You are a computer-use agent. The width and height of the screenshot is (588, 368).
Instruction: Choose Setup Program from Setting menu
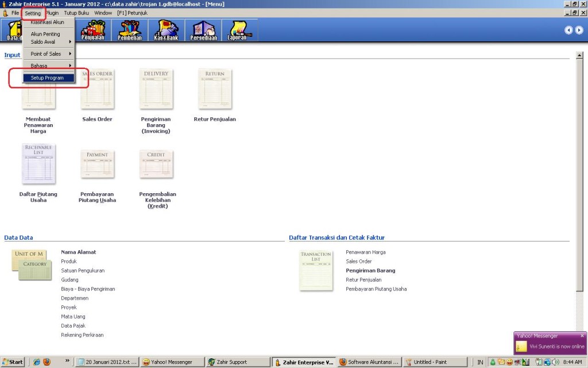coord(48,78)
